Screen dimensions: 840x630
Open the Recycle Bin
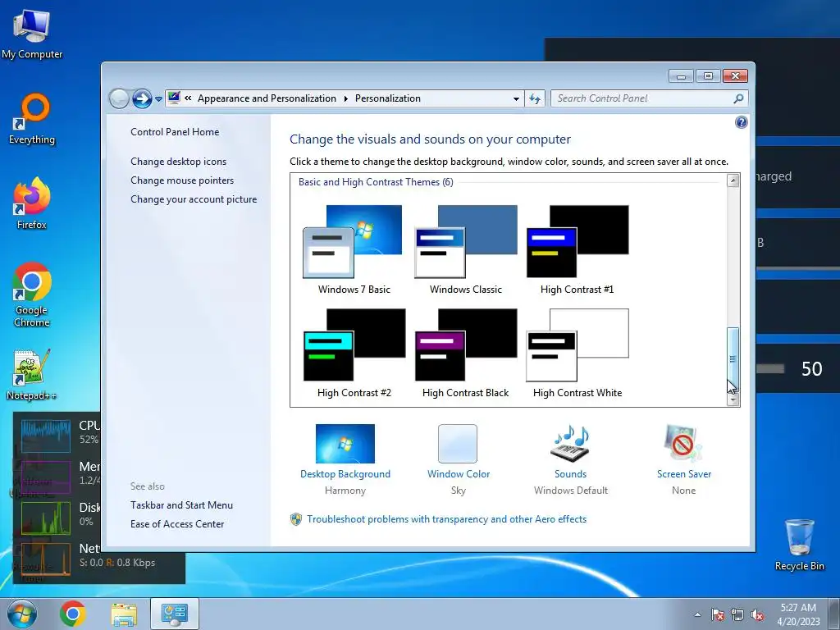point(799,545)
